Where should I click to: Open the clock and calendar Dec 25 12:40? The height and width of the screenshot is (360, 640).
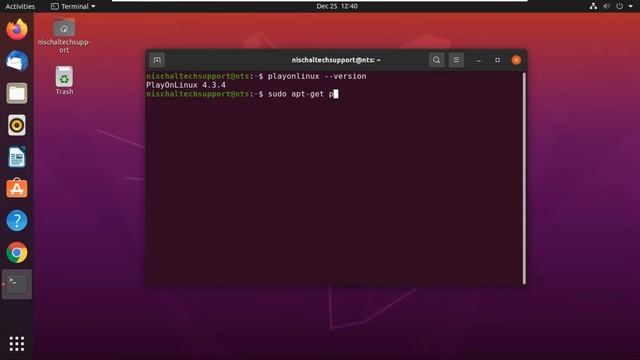337,6
